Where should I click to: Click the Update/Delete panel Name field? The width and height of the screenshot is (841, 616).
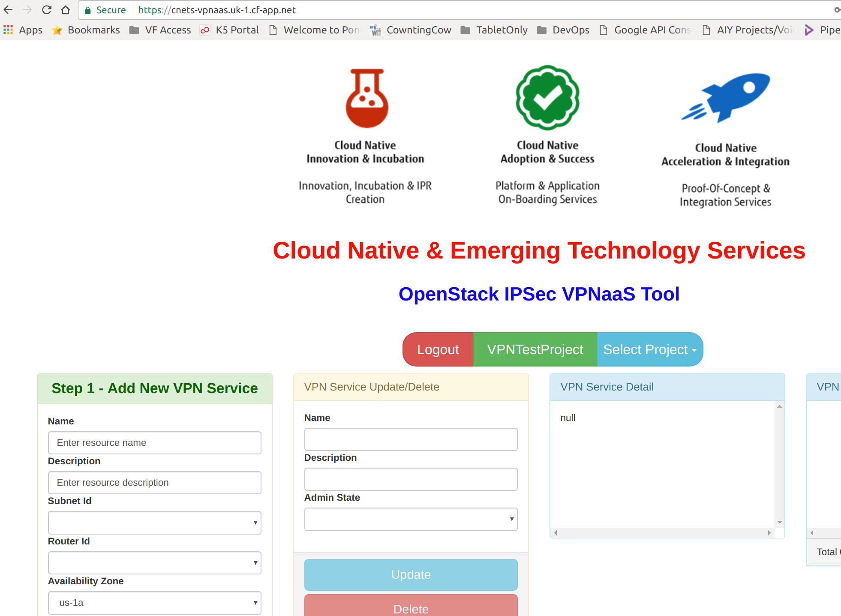point(411,439)
